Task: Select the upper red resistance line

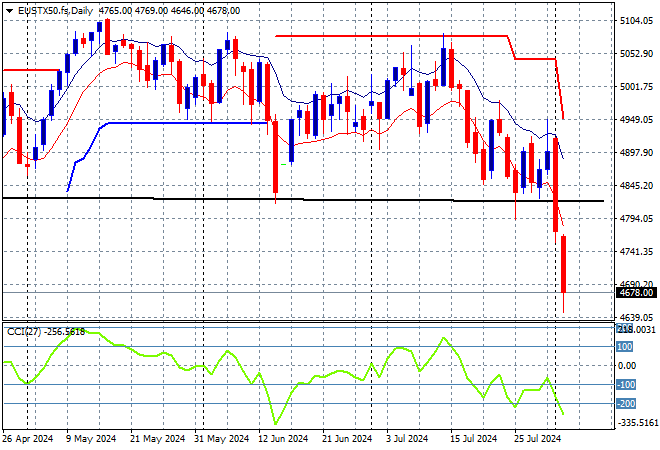Action: pyautogui.click(x=390, y=36)
